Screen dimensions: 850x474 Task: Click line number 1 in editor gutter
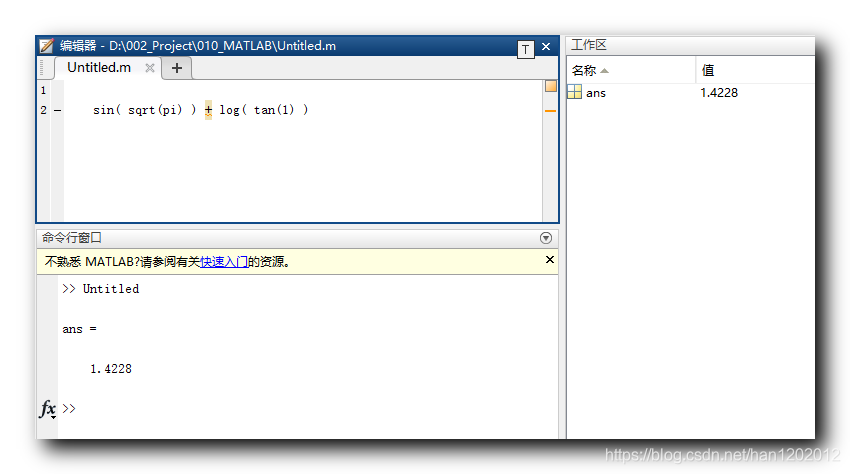point(43,90)
